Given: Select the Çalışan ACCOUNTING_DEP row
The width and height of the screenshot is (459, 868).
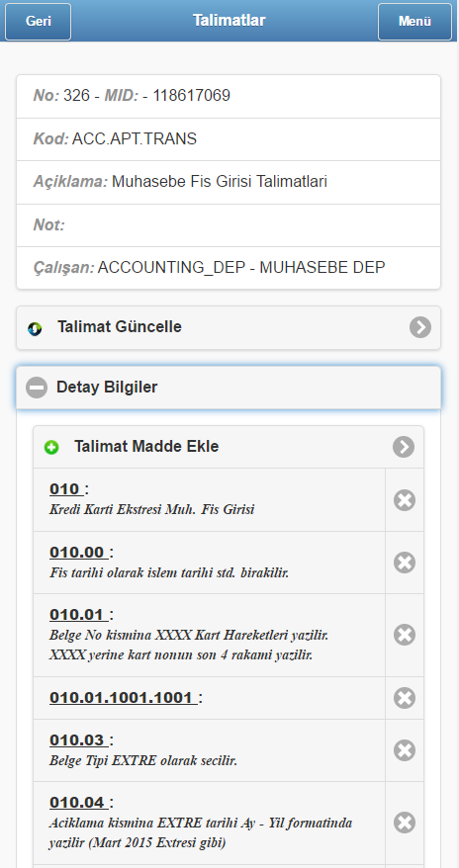Looking at the screenshot, I should point(229,268).
